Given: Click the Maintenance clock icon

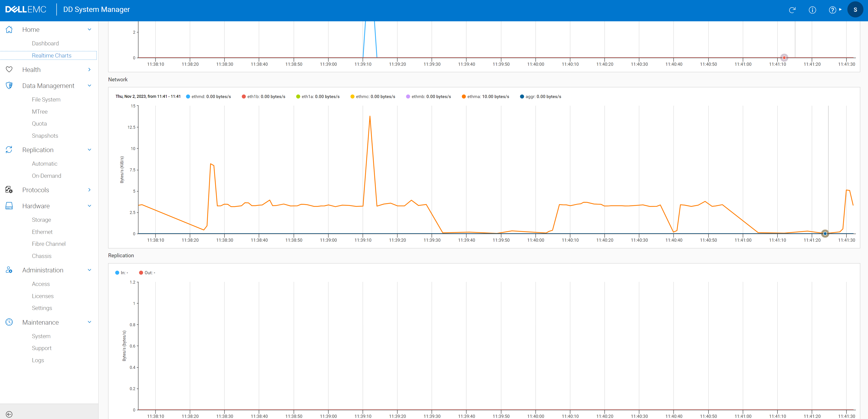Looking at the screenshot, I should pyautogui.click(x=9, y=322).
